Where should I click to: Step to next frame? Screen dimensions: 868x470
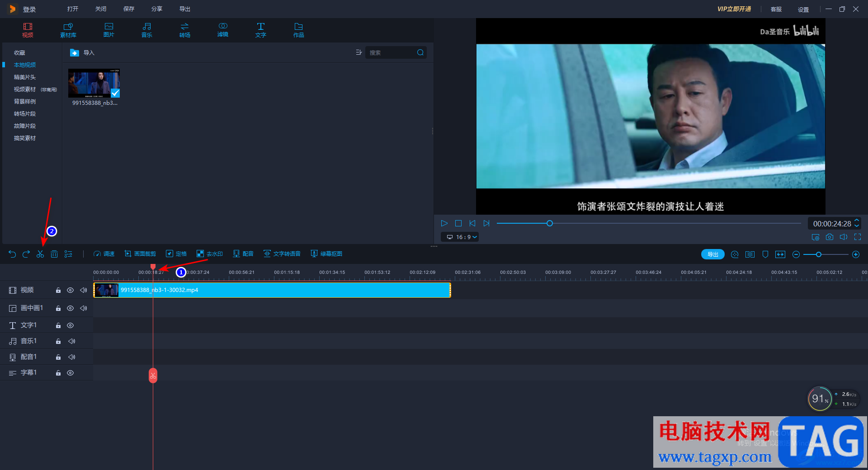pyautogui.click(x=486, y=223)
